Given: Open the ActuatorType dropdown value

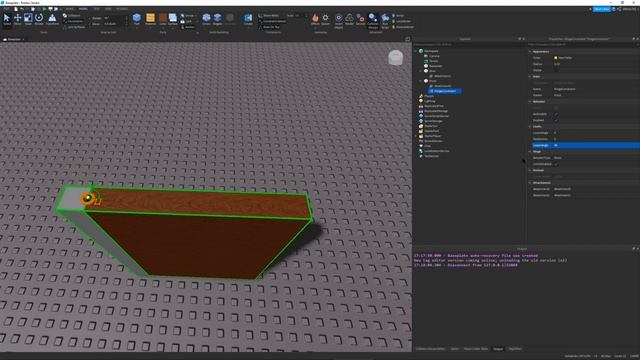Looking at the screenshot, I should click(x=596, y=158).
